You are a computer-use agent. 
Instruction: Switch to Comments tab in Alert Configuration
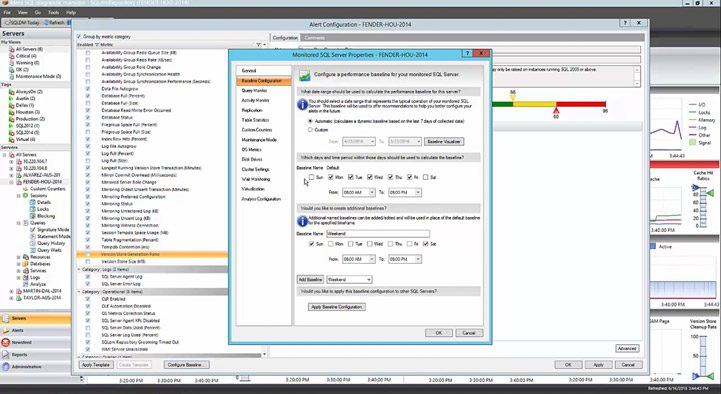(315, 38)
